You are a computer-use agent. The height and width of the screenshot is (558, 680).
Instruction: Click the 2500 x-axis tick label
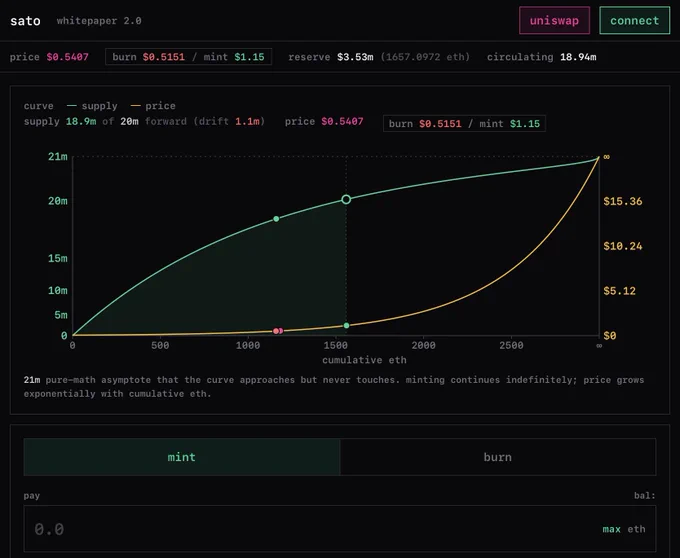[x=511, y=346]
